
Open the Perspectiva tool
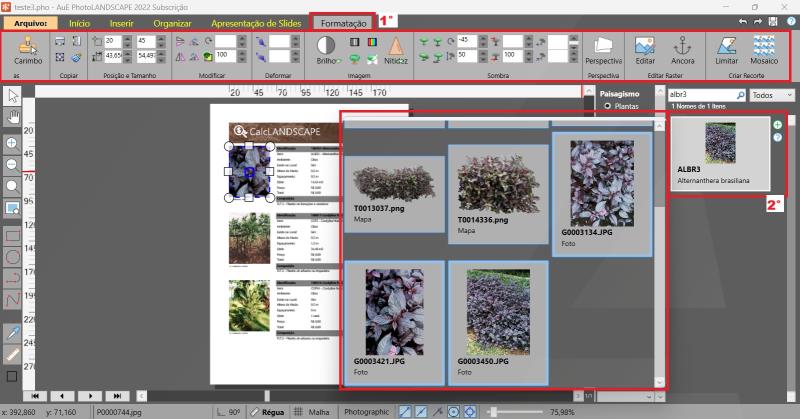click(604, 51)
